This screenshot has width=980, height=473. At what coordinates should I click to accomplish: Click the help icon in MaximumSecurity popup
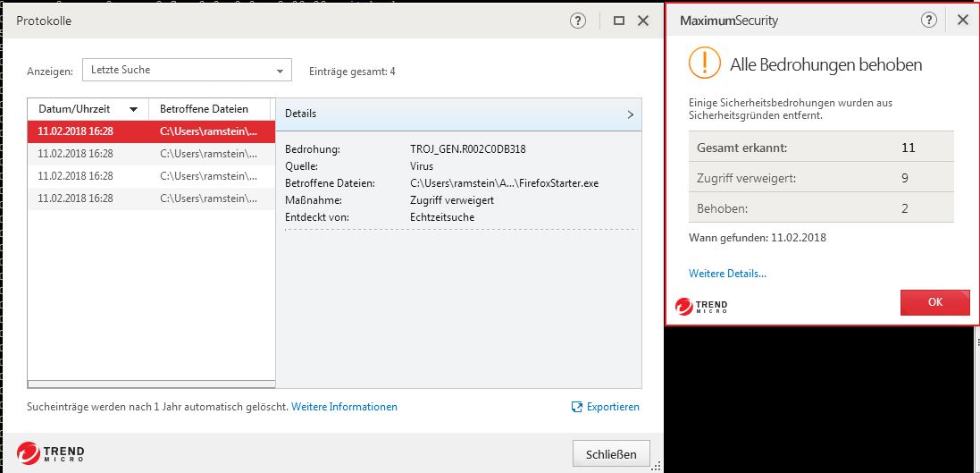(x=929, y=20)
